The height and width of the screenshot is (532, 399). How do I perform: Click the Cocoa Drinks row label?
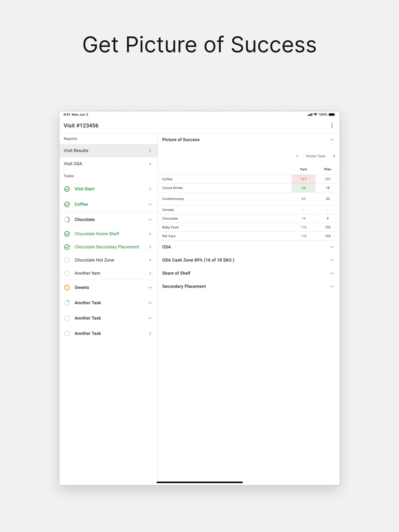(173, 188)
